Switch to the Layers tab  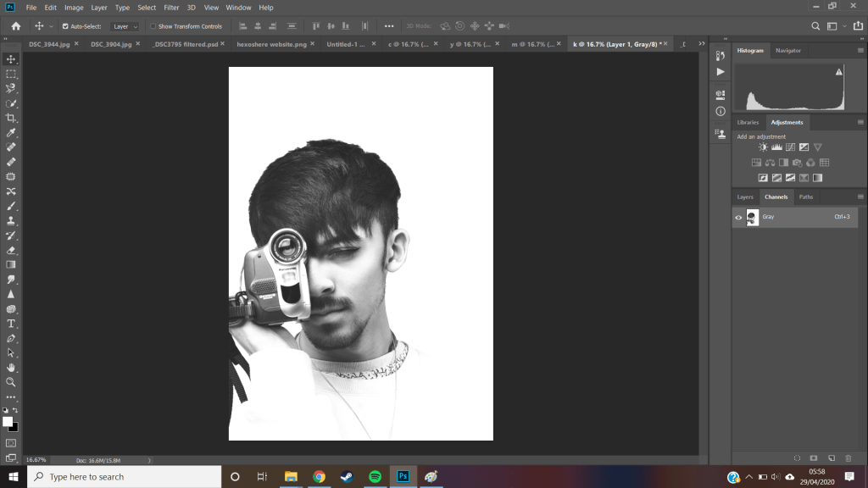pos(745,197)
